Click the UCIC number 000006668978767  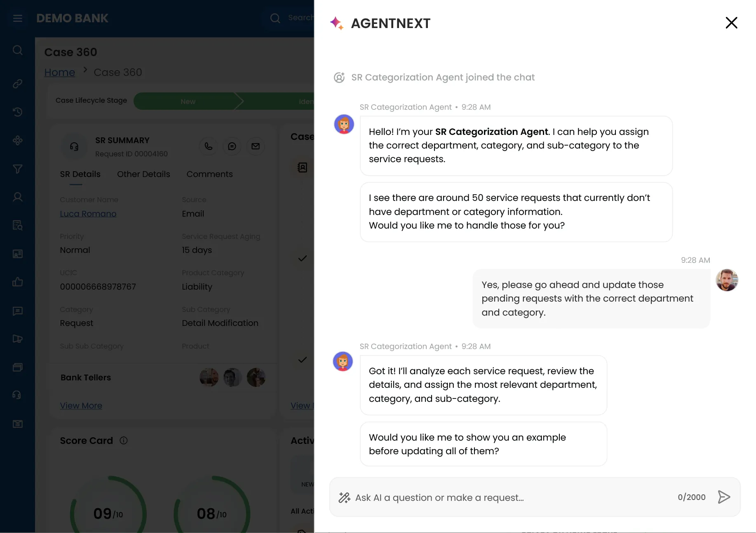(x=98, y=287)
